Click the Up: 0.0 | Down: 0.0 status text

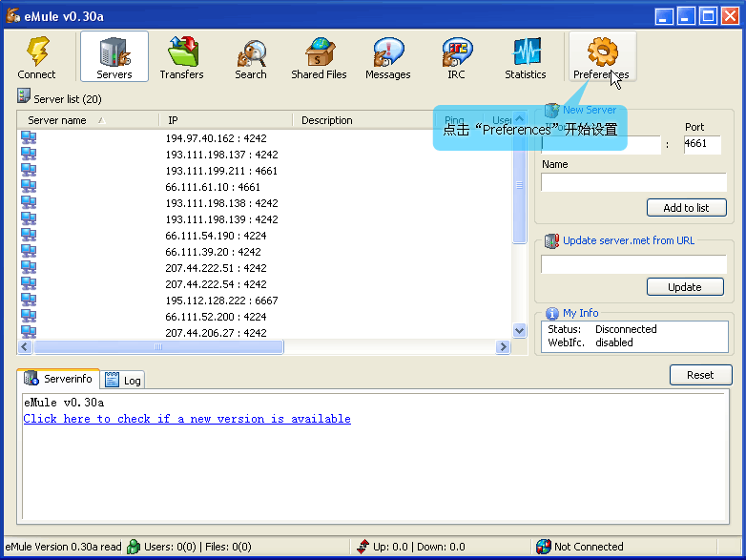pos(419,547)
